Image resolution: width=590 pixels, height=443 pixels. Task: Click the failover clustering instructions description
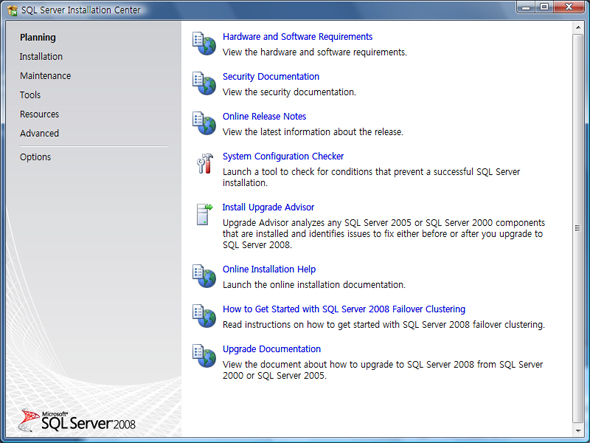click(x=383, y=325)
